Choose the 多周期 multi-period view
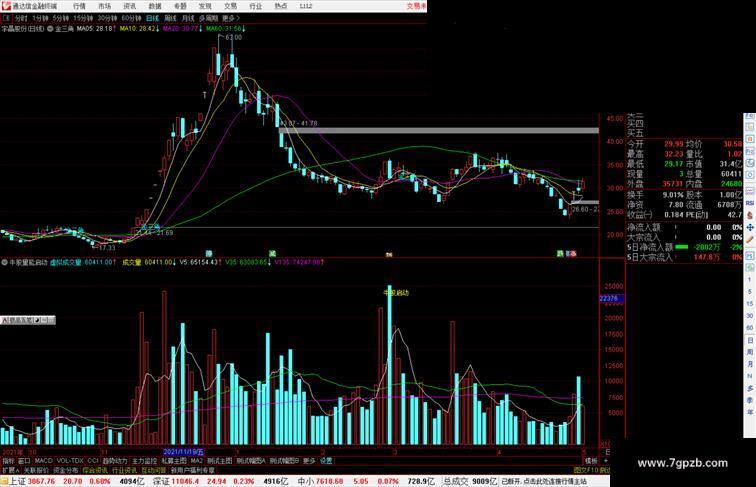The height and width of the screenshot is (487, 756). point(209,18)
